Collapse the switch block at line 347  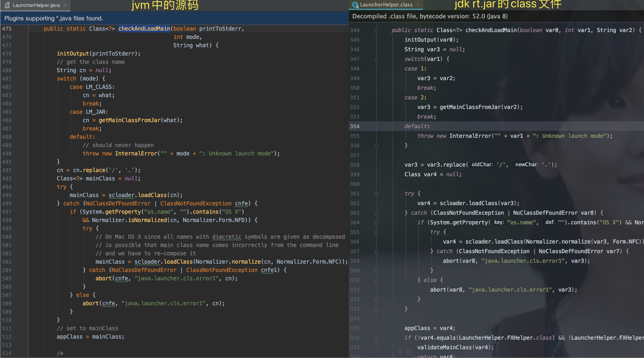click(x=376, y=59)
